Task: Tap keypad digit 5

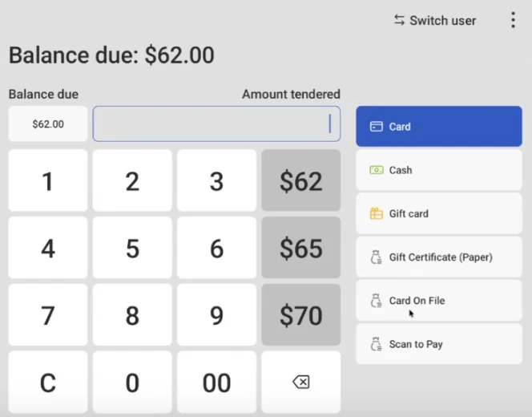Action: [132, 248]
